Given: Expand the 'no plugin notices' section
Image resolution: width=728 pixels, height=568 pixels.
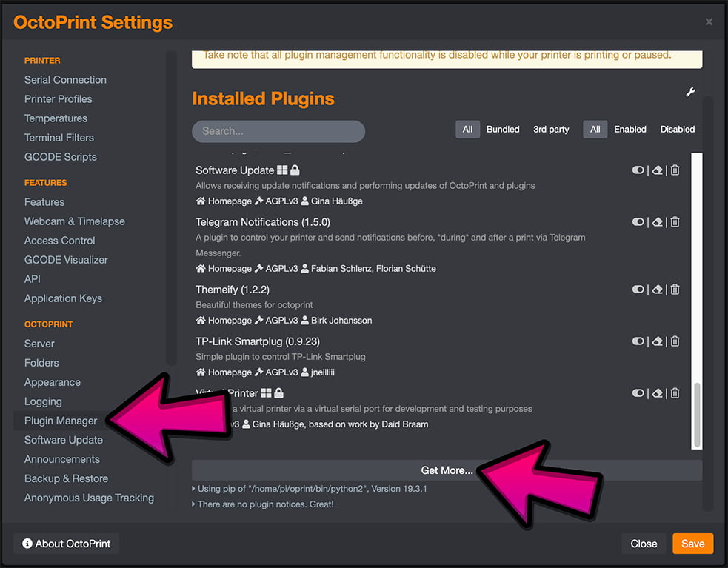Looking at the screenshot, I should tap(263, 504).
